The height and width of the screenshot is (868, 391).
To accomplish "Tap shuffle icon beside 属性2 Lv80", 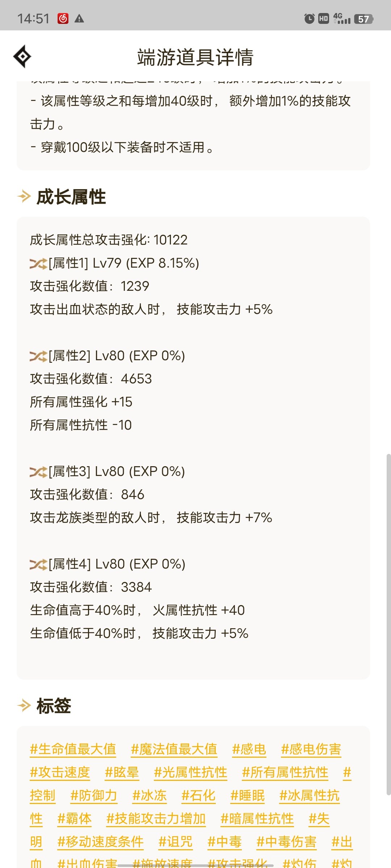I will click(38, 356).
